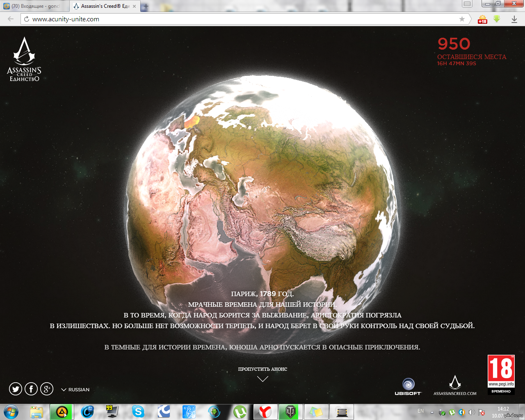This screenshot has height=420, width=525.
Task: Open the Ubisoft logo link
Action: point(408,386)
